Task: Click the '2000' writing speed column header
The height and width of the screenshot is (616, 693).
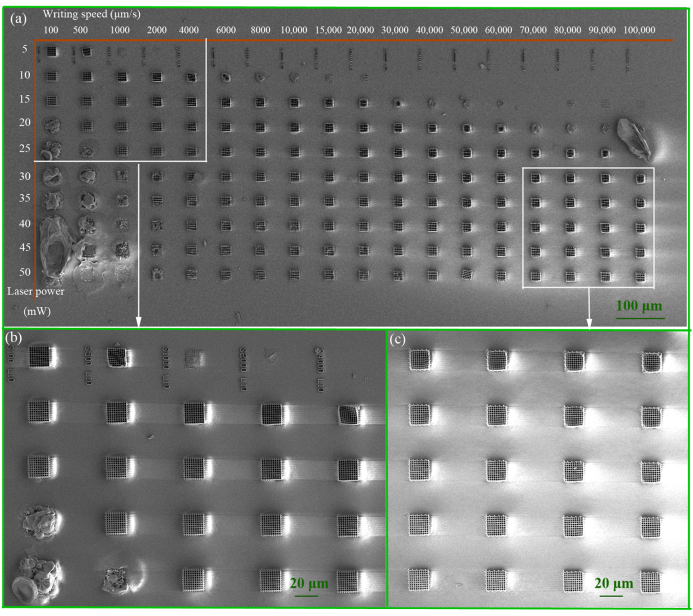Action: [157, 30]
